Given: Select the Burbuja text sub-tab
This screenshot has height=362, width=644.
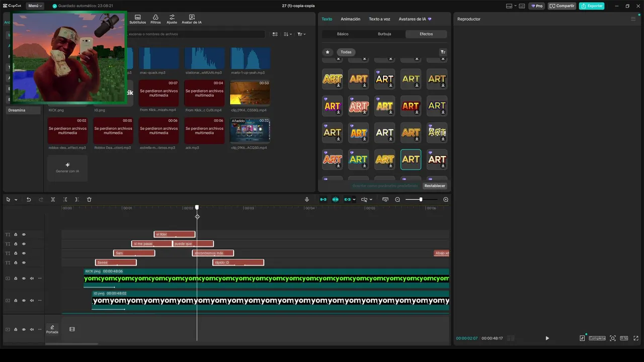Looking at the screenshot, I should (384, 34).
